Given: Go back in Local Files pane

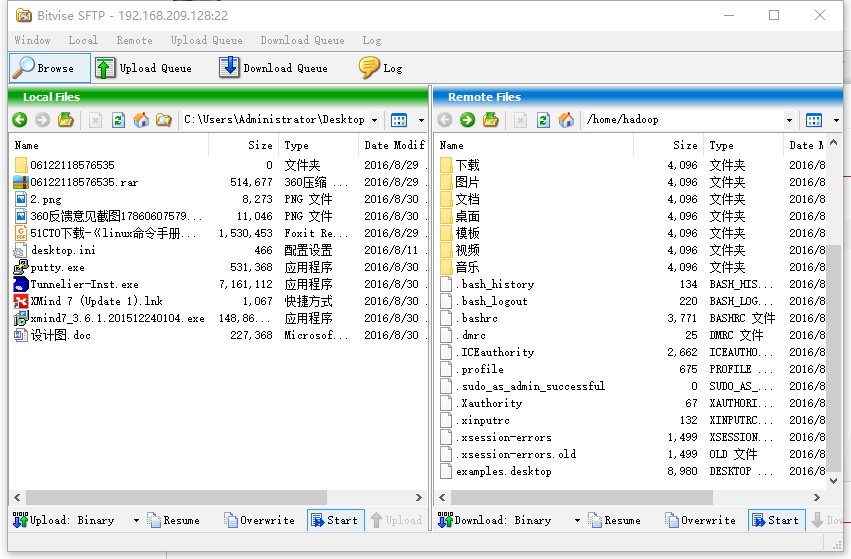Looking at the screenshot, I should [20, 119].
